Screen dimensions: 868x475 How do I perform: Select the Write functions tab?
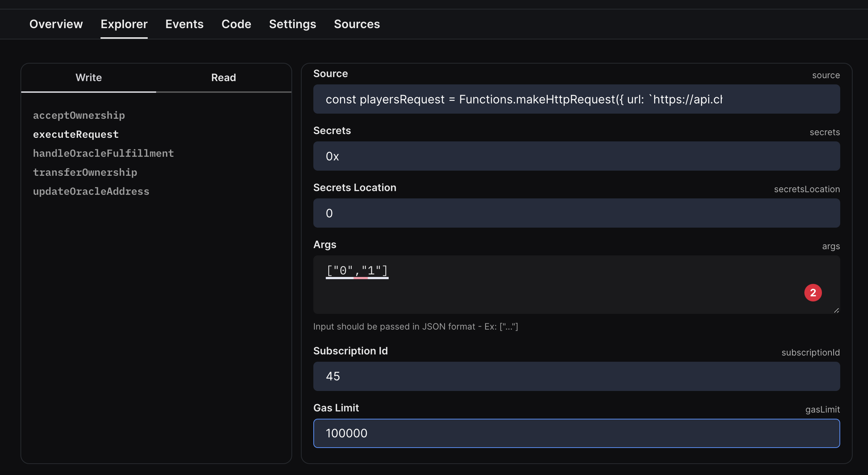[88, 77]
